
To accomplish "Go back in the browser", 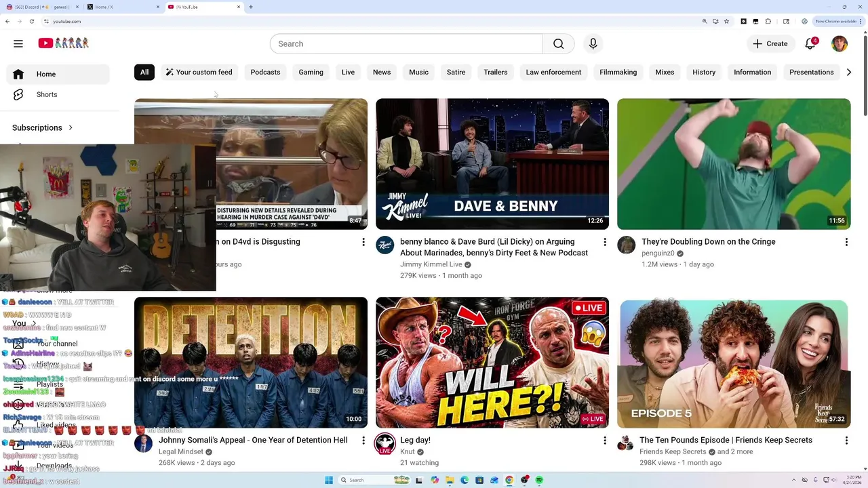I will click(7, 22).
